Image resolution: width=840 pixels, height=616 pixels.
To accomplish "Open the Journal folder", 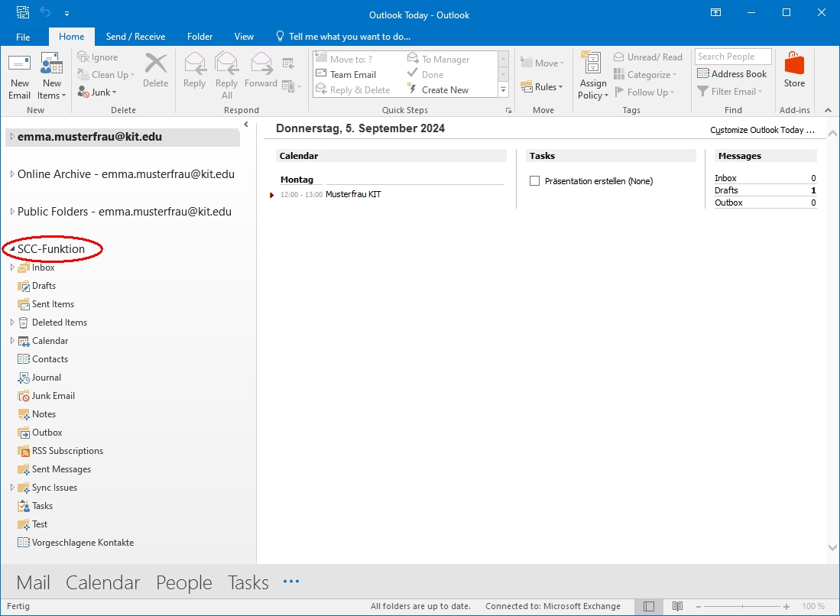I will [x=39, y=378].
